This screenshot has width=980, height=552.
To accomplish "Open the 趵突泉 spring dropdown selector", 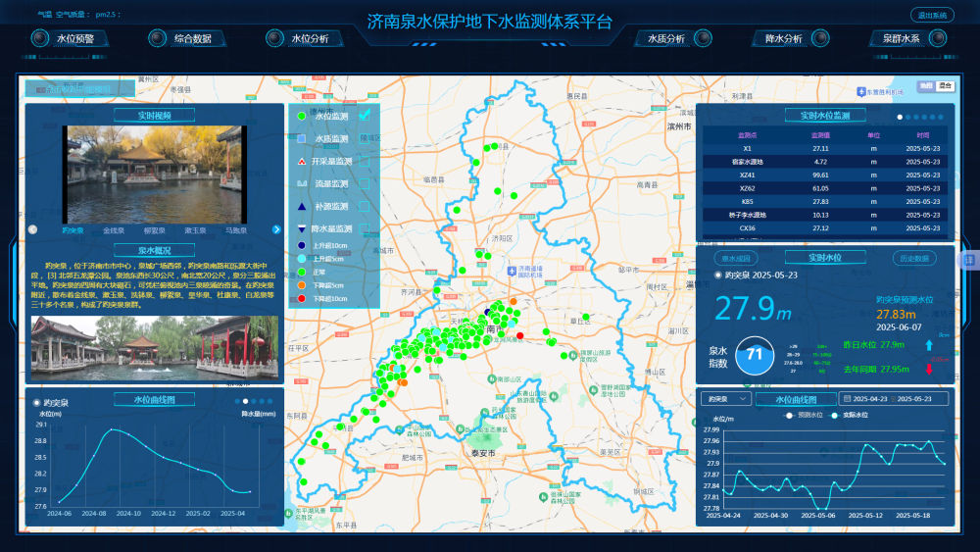I will 728,399.
